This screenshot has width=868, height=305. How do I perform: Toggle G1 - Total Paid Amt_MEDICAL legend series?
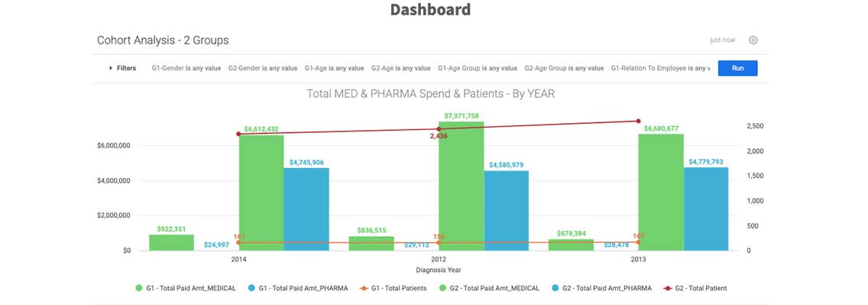point(186,288)
